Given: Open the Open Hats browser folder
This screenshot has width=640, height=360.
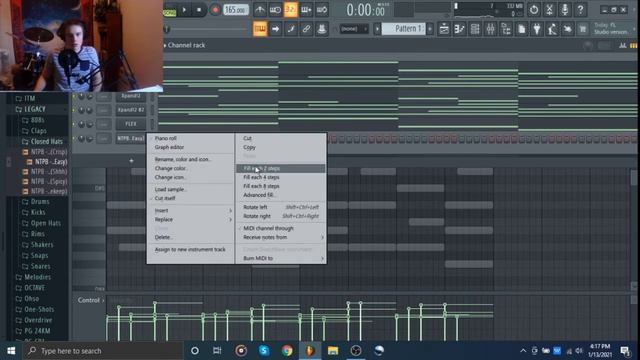Looking at the screenshot, I should (x=46, y=223).
